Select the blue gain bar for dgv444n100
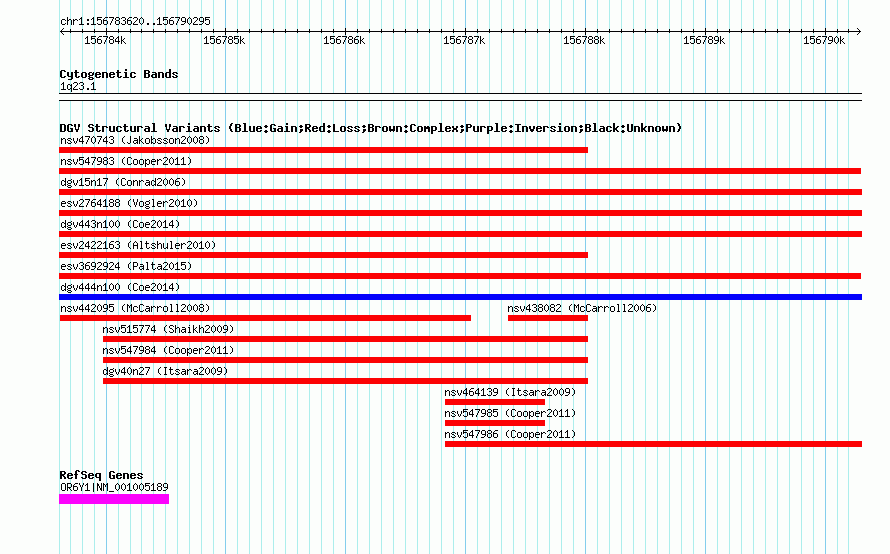 click(460, 297)
